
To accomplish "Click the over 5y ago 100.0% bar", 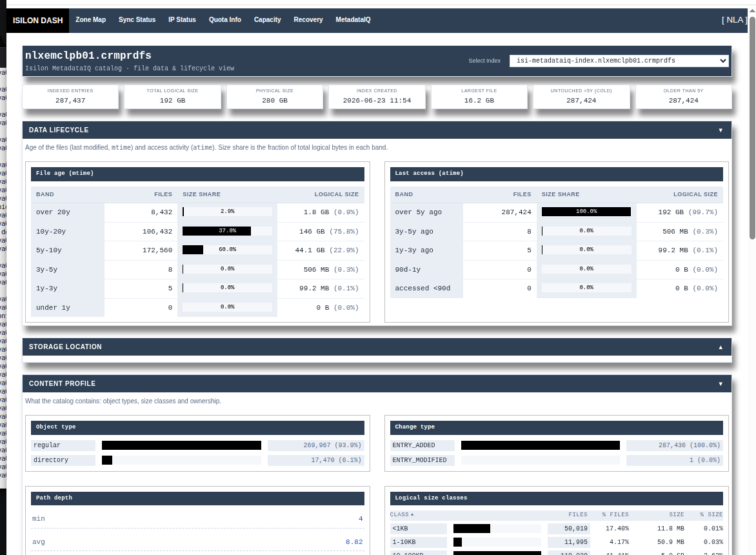I will [586, 212].
